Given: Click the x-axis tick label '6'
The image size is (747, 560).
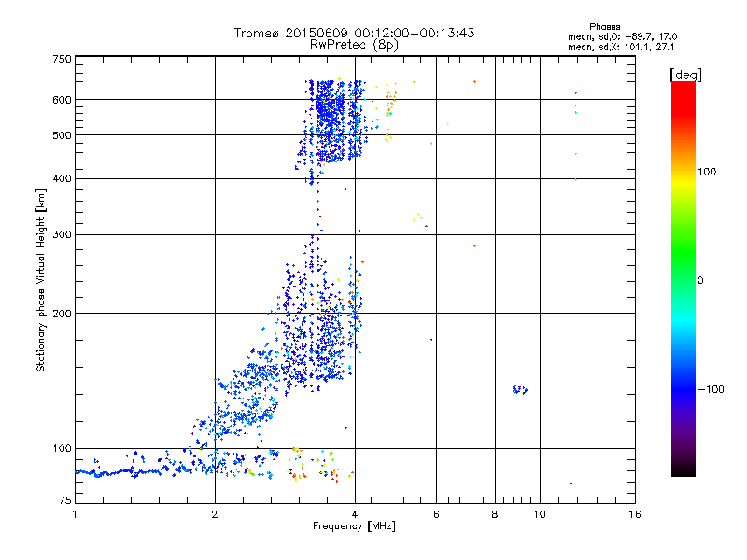Looking at the screenshot, I should click(436, 514).
